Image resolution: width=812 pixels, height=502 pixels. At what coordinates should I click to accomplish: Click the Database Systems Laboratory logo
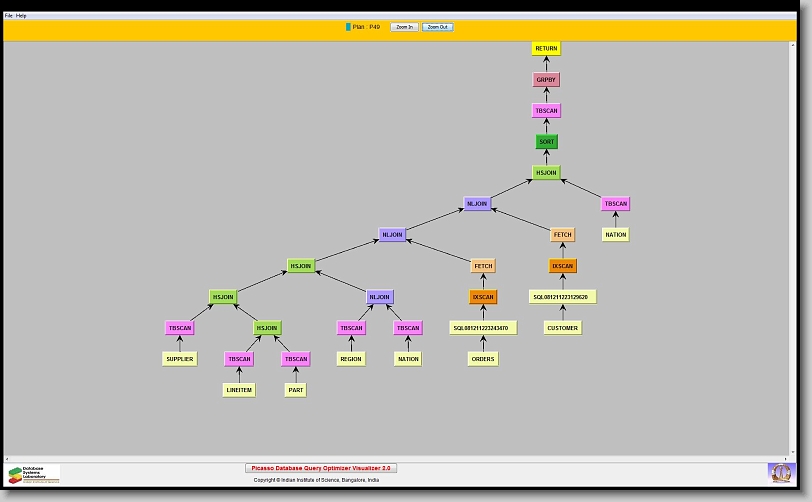pos(34,473)
